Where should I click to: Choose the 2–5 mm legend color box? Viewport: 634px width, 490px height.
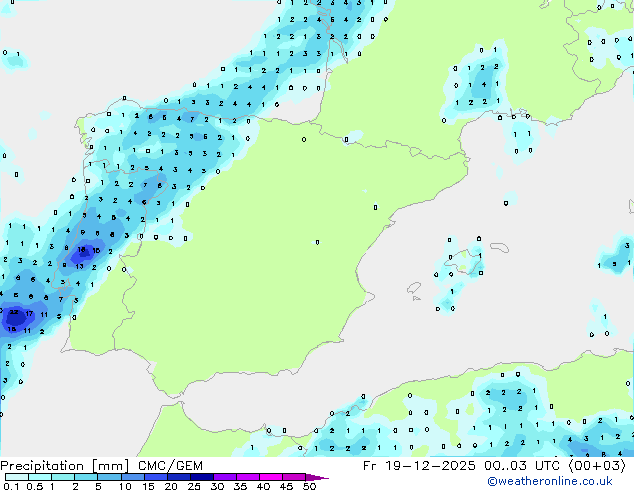coord(86,477)
